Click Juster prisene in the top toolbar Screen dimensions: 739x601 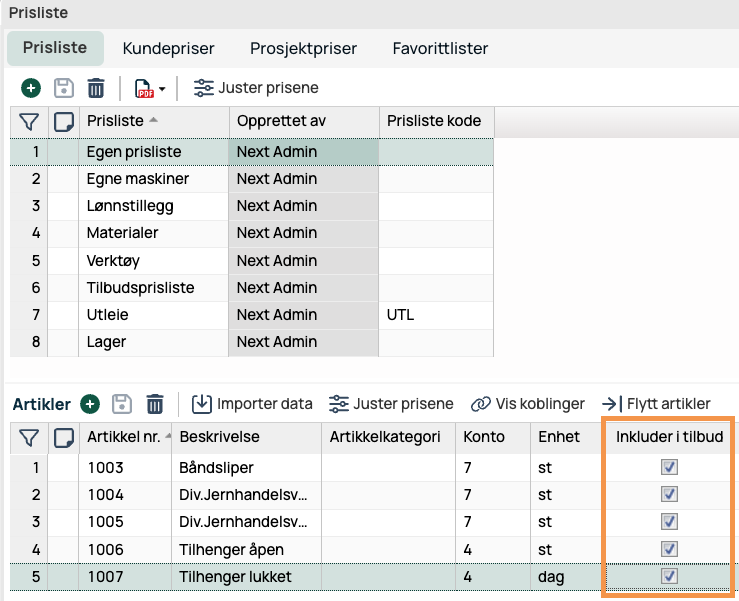click(256, 88)
